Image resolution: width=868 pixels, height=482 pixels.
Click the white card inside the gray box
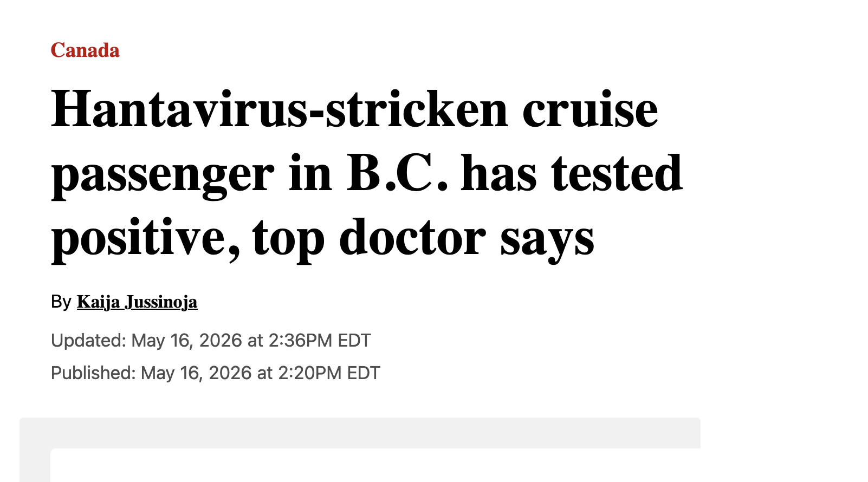375,465
